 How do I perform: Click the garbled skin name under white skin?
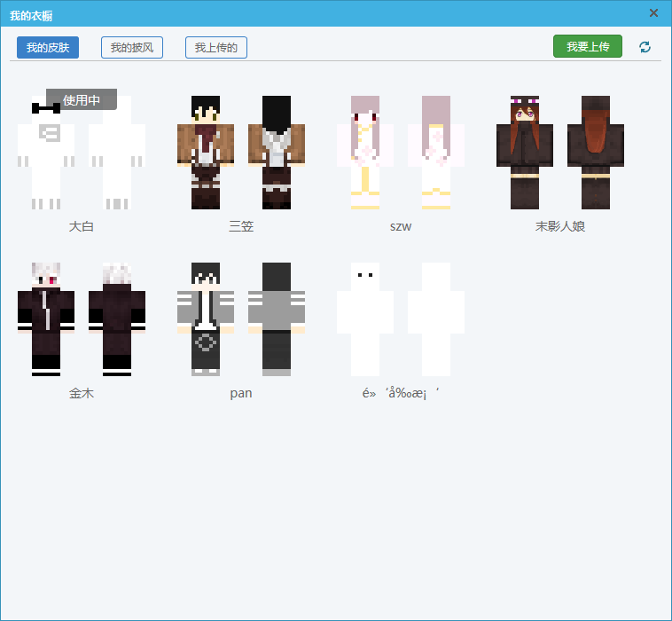pos(401,393)
